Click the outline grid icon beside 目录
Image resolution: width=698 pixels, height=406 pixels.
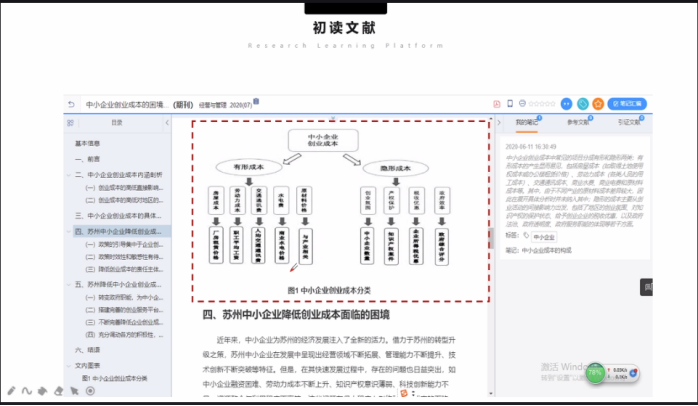(70, 123)
